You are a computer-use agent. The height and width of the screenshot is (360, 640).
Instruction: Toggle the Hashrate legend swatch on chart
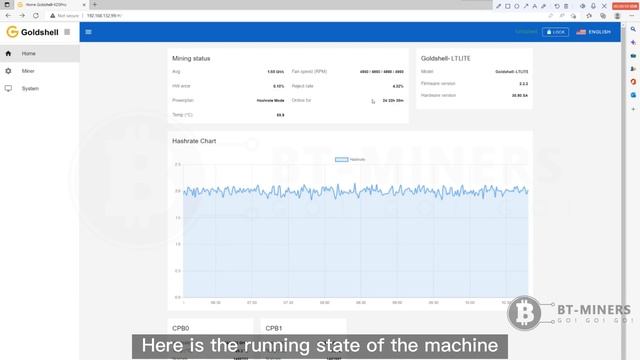click(x=342, y=160)
